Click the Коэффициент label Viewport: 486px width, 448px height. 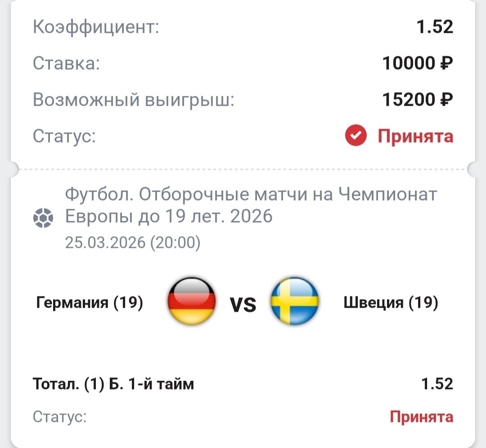point(96,27)
